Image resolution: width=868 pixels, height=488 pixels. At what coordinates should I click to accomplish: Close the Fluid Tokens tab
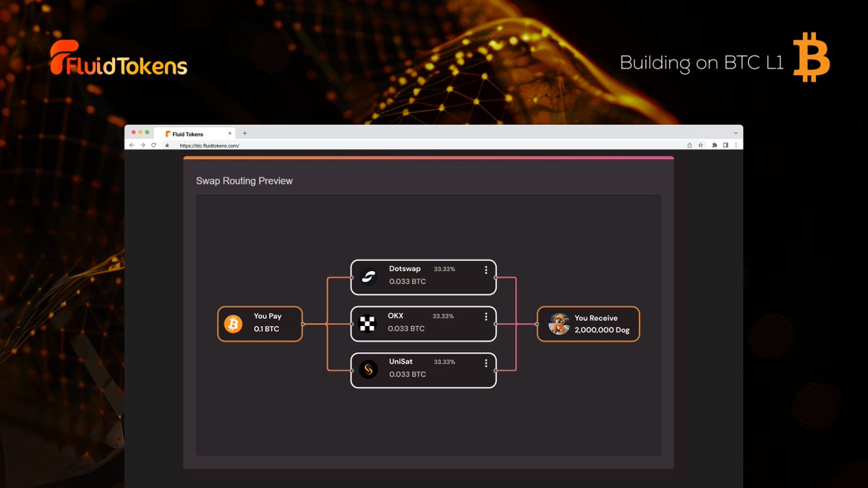(x=231, y=134)
